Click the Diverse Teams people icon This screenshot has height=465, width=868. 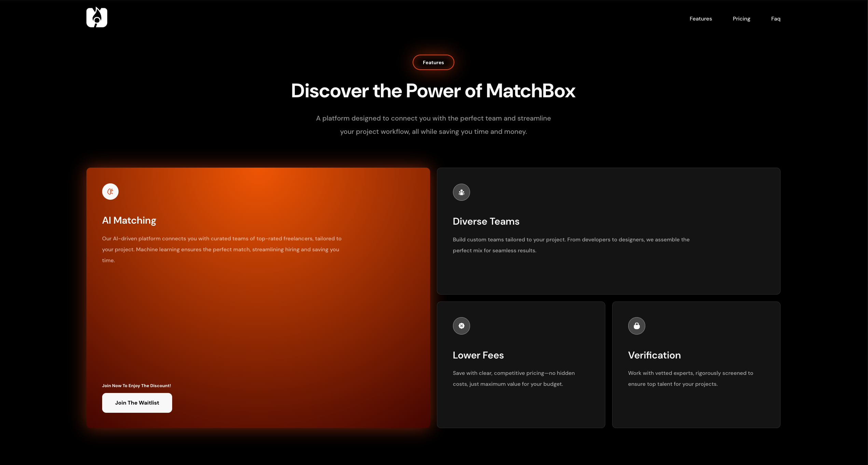coord(461,192)
